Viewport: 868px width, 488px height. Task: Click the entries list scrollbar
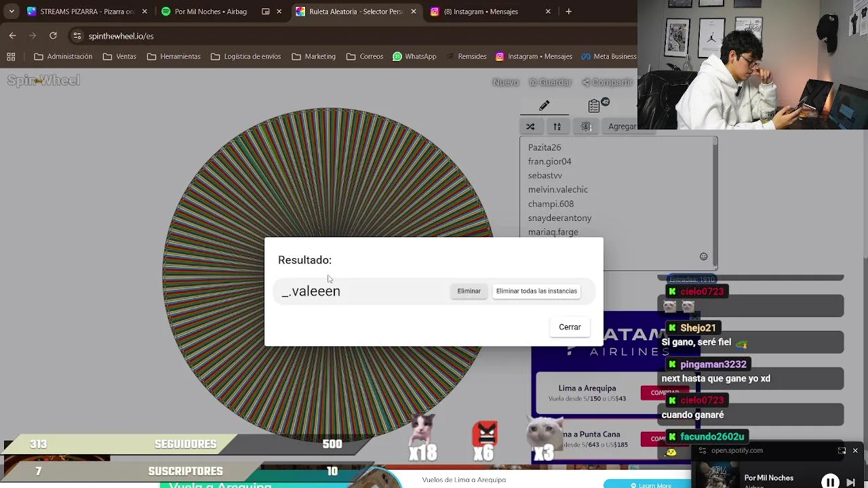(715, 203)
